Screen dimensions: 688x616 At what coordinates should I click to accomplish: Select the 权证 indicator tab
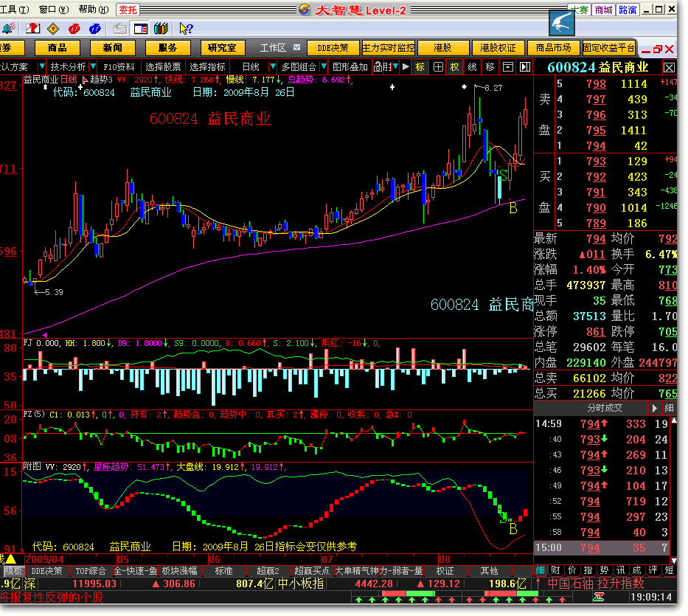click(445, 571)
